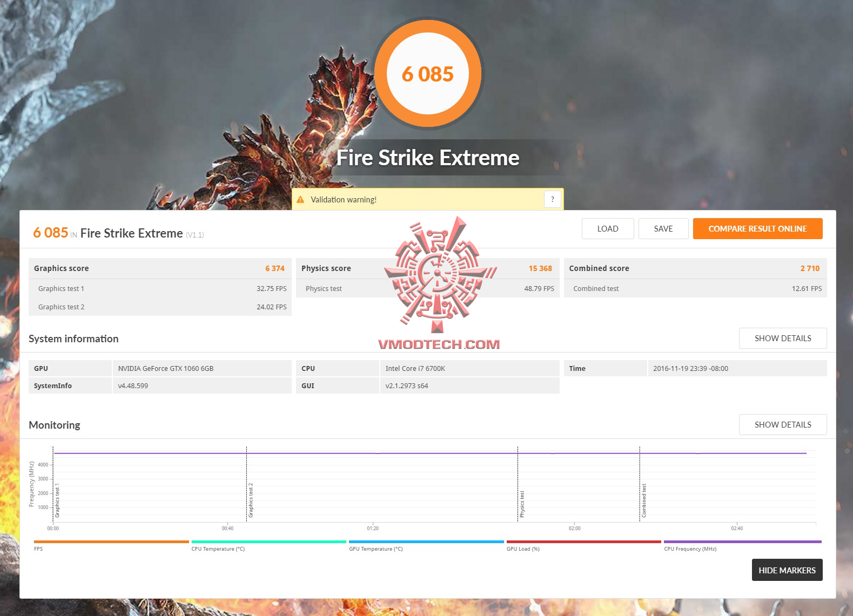Show details for Monitoring section
The height and width of the screenshot is (616, 853).
[783, 424]
